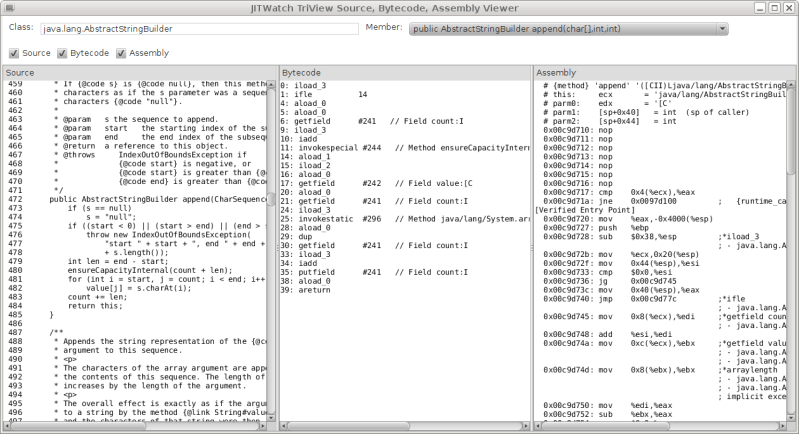Click Assembly pane scroll down arrow
Image resolution: width=799 pixels, height=434 pixels.
[x=791, y=417]
